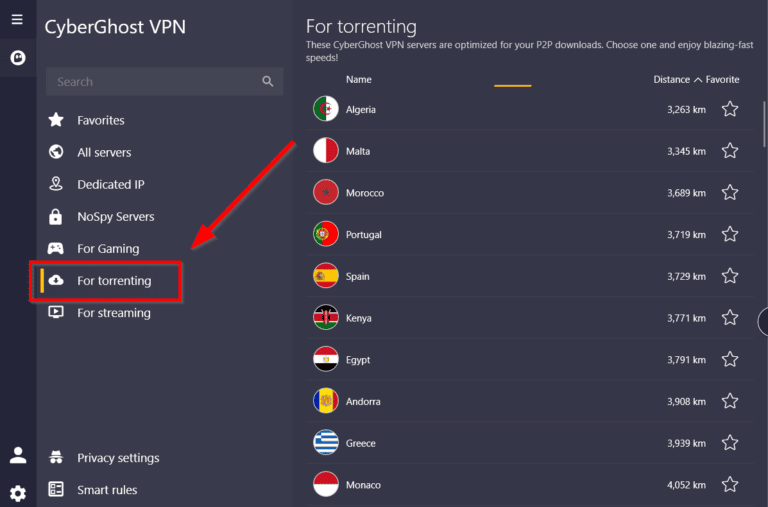Select the Portugal flag icon
Screen dimensions: 768x507
(x=326, y=234)
